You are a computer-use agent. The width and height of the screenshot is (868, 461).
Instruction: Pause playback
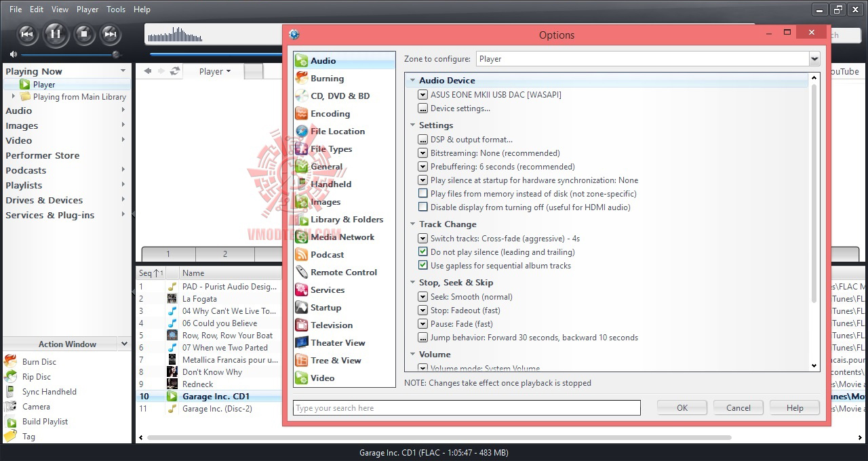tap(56, 33)
